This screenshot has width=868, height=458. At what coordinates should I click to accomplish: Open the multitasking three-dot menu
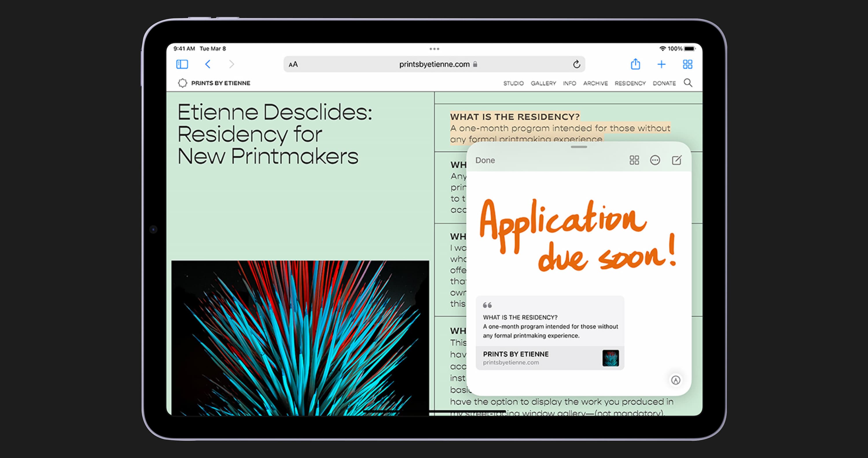[434, 49]
